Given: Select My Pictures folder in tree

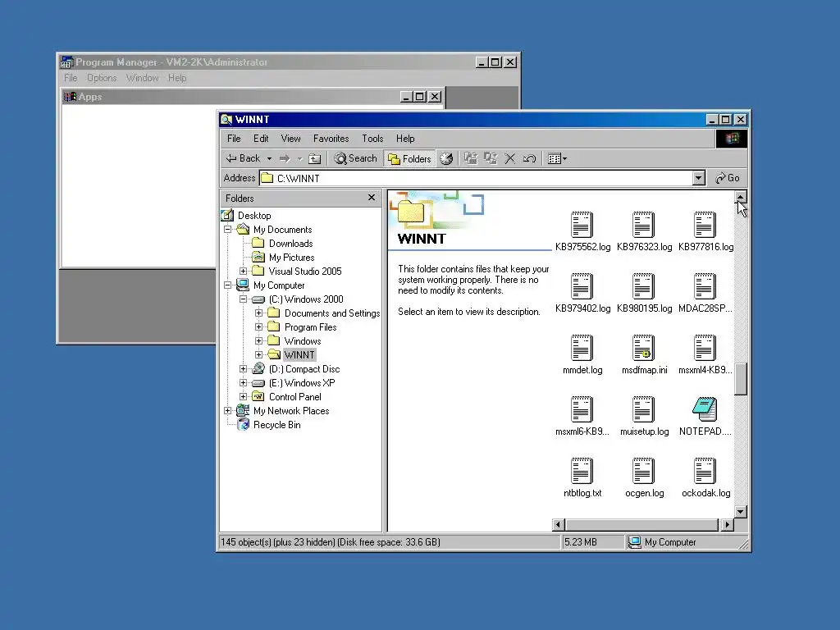Looking at the screenshot, I should [x=291, y=257].
